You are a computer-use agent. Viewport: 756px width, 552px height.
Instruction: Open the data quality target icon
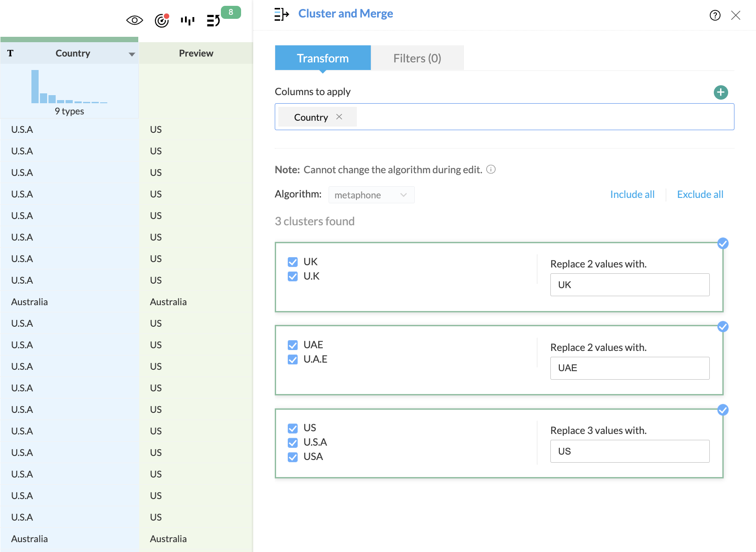[162, 20]
